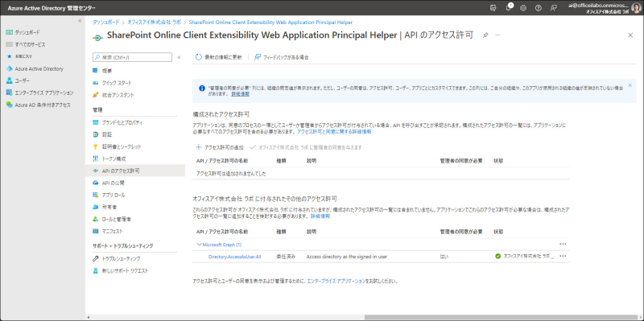The image size is (644, 321).
Task: Open Azure Active Directory in left navigation
Action: pos(39,68)
